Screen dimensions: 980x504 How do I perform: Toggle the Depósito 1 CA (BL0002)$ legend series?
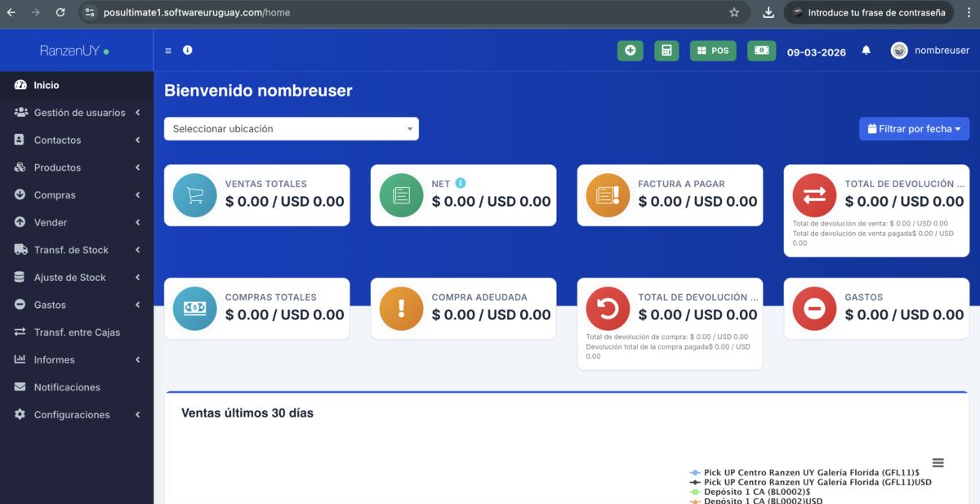point(756,492)
